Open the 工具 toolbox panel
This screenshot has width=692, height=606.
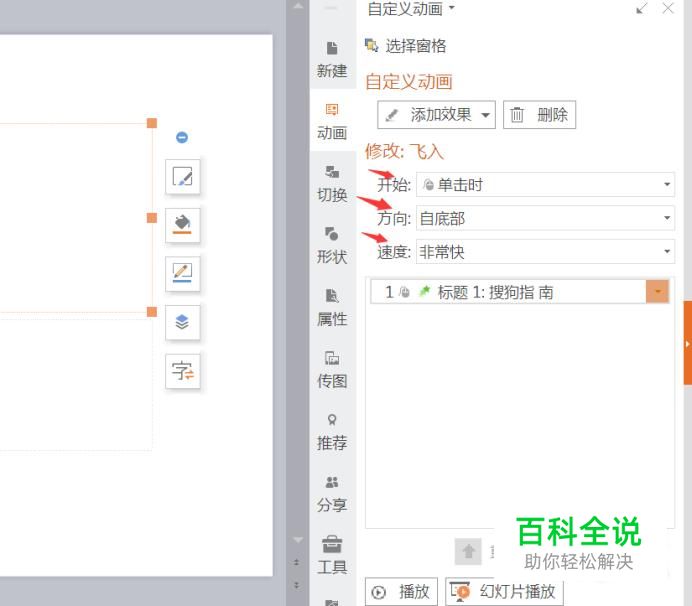coord(332,555)
